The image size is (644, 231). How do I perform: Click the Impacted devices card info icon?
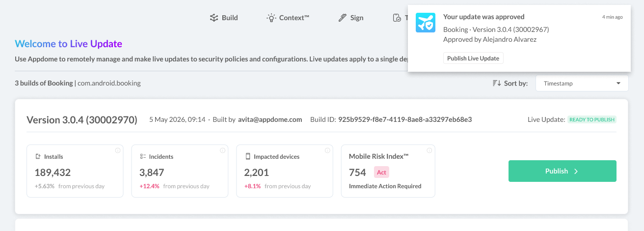(x=328, y=150)
